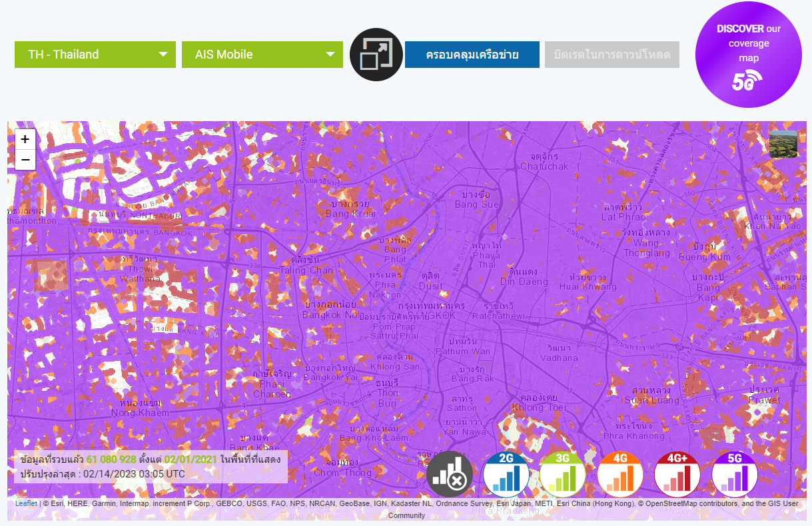Select the network coverage tab (ครอบคลุมเครือข่าย)
Viewport: 812px width, 526px height.
point(472,55)
